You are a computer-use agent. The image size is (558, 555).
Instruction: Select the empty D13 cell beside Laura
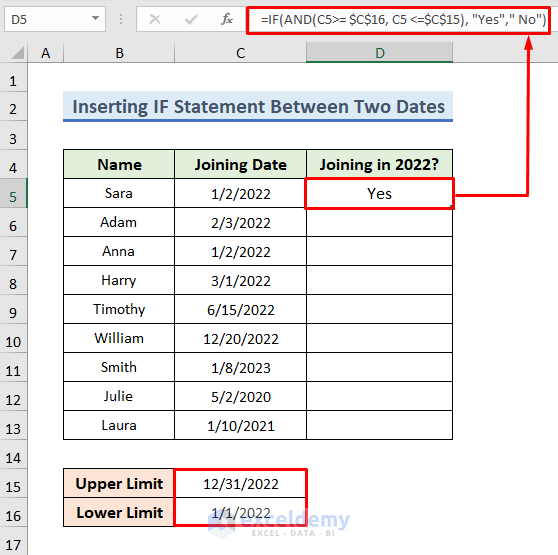tap(380, 426)
